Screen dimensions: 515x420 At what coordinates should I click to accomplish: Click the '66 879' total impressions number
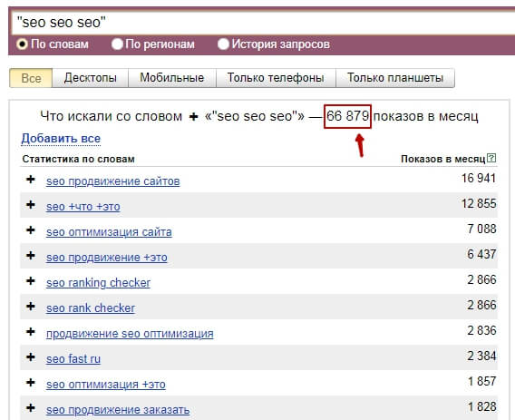pos(348,116)
